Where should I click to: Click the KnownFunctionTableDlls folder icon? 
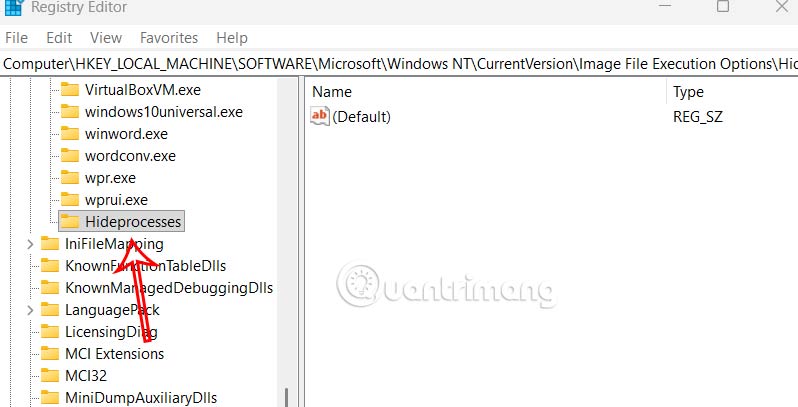click(x=50, y=266)
